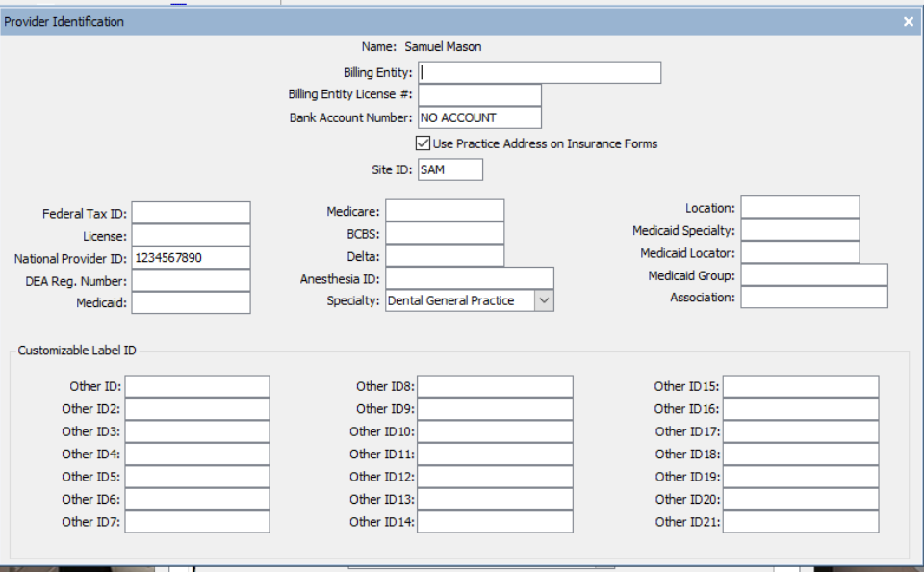Image resolution: width=924 pixels, height=572 pixels.
Task: Focus the Other ID20 field
Action: click(x=801, y=499)
